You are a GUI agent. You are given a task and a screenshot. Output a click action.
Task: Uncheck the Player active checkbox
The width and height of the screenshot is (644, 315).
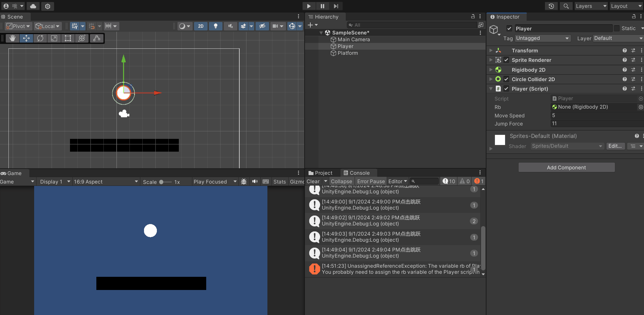coord(509,28)
